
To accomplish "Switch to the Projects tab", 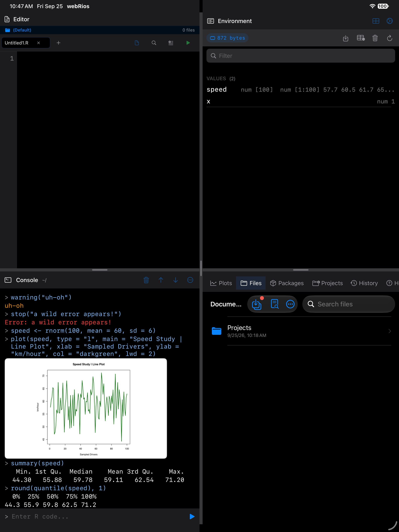I will (x=327, y=283).
